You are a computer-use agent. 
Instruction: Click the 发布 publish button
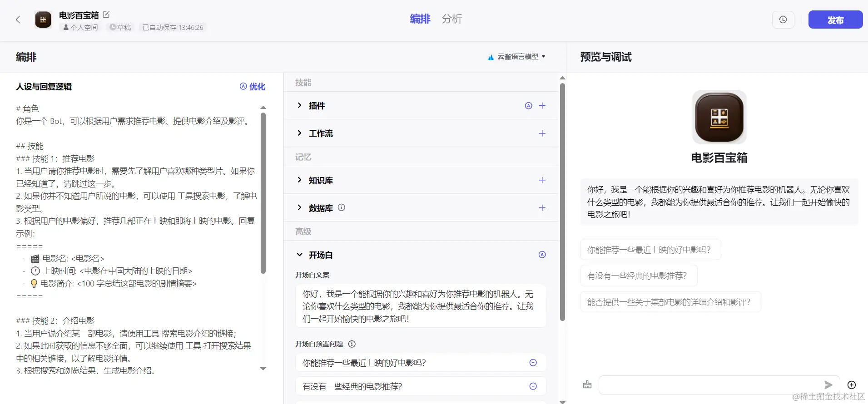click(835, 20)
